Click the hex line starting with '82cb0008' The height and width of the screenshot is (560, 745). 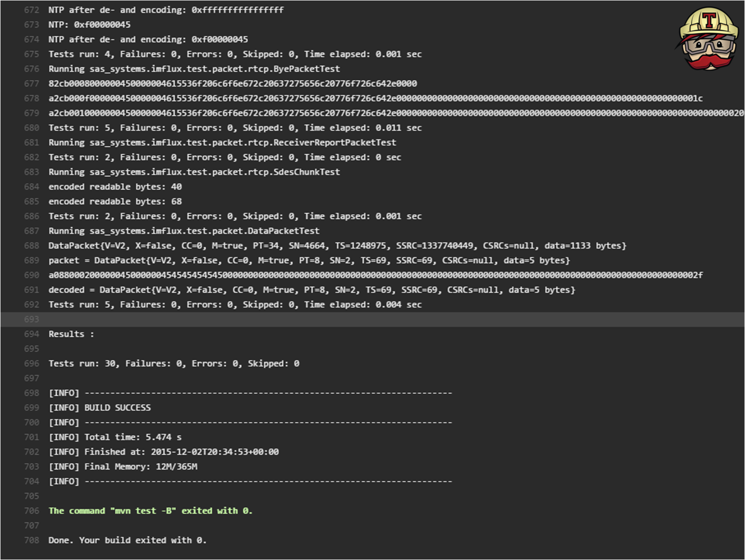[x=233, y=84]
